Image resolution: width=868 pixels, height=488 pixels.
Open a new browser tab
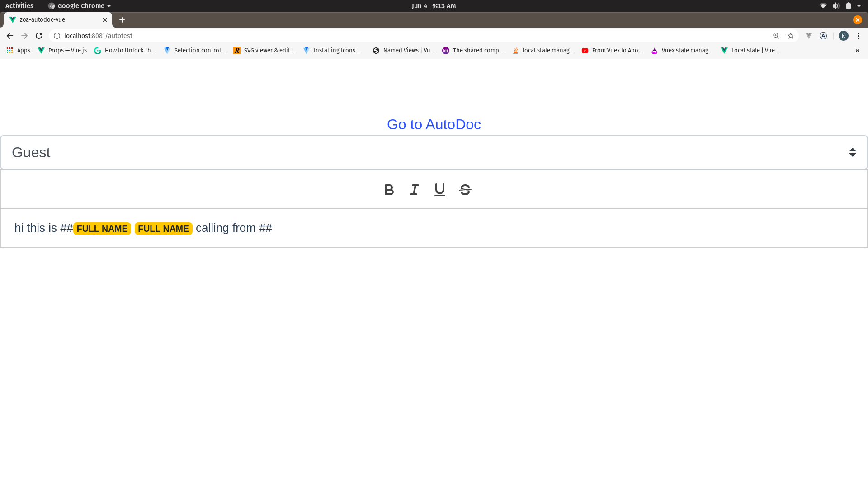click(x=122, y=20)
